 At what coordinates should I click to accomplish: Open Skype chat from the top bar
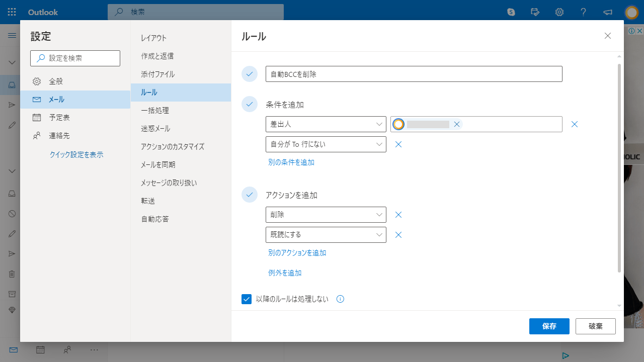511,12
